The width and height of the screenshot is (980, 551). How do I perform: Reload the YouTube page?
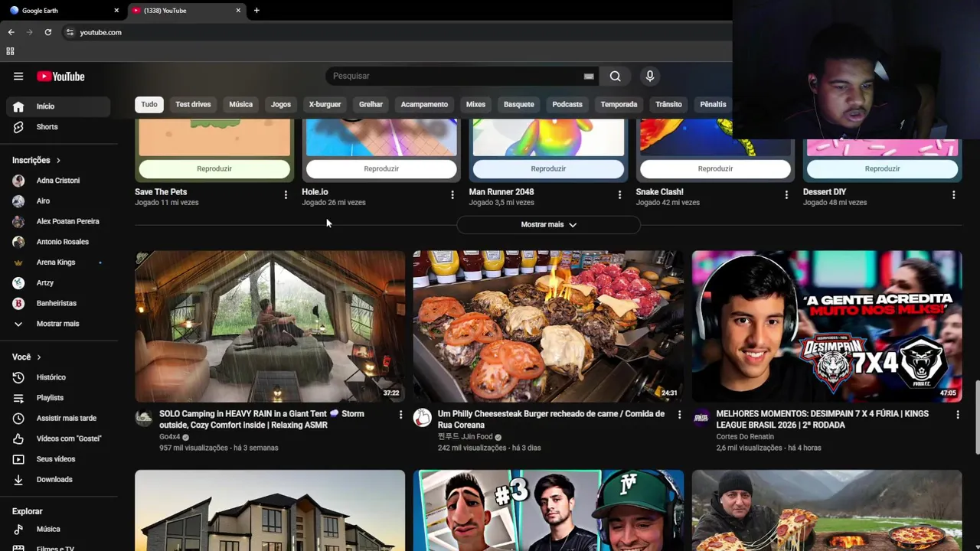(47, 32)
